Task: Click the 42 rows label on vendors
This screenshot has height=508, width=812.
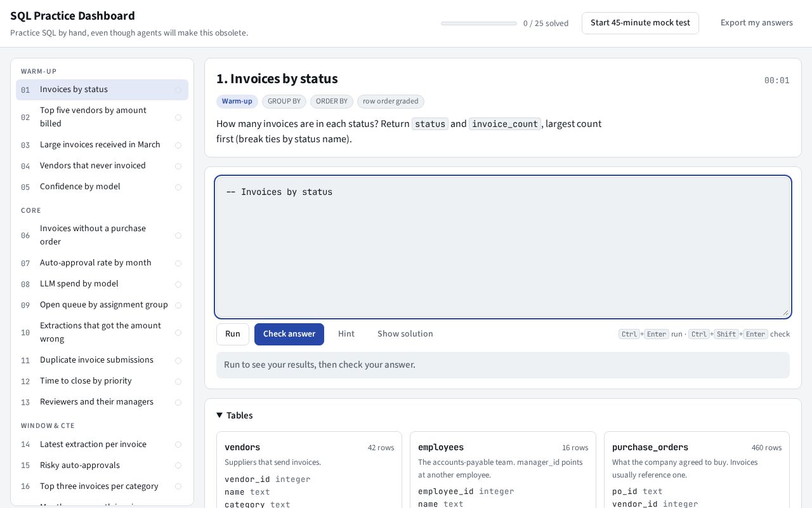Action: [381, 448]
